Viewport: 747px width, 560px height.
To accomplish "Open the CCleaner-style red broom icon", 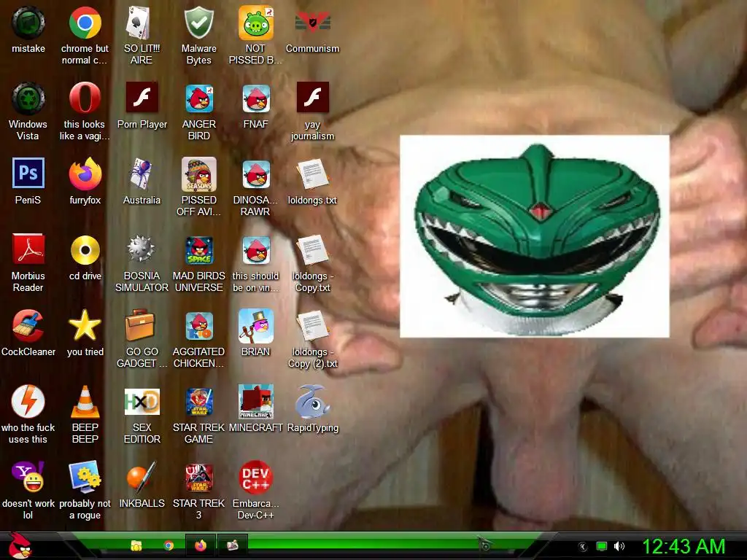I will 28,325.
